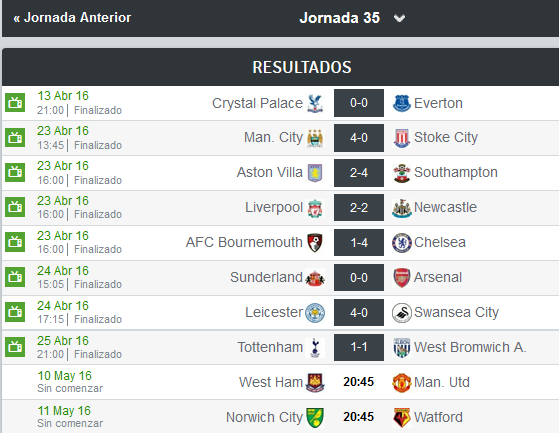Click the Leicester team badge
This screenshot has height=433, width=559.
(315, 313)
